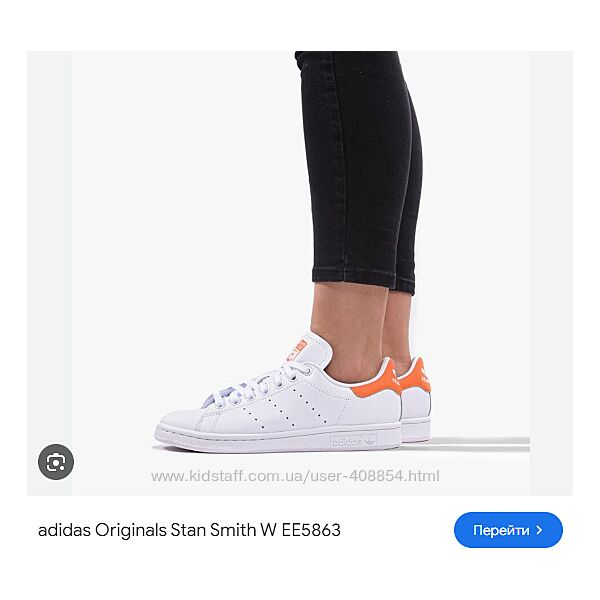Open Google Lens search icon on image

(56, 462)
